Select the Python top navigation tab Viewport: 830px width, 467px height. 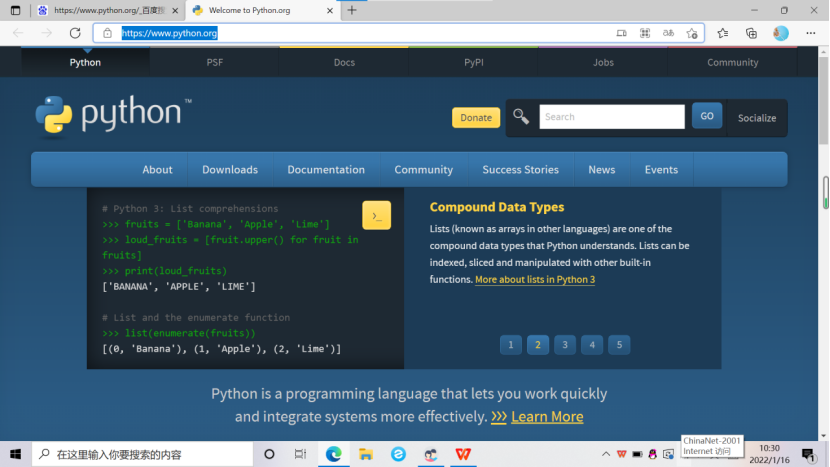(x=85, y=62)
